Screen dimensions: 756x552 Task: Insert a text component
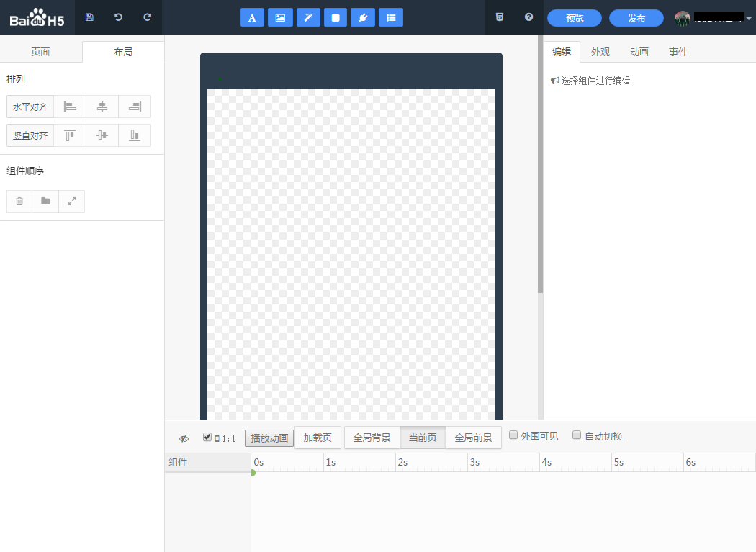pos(252,17)
